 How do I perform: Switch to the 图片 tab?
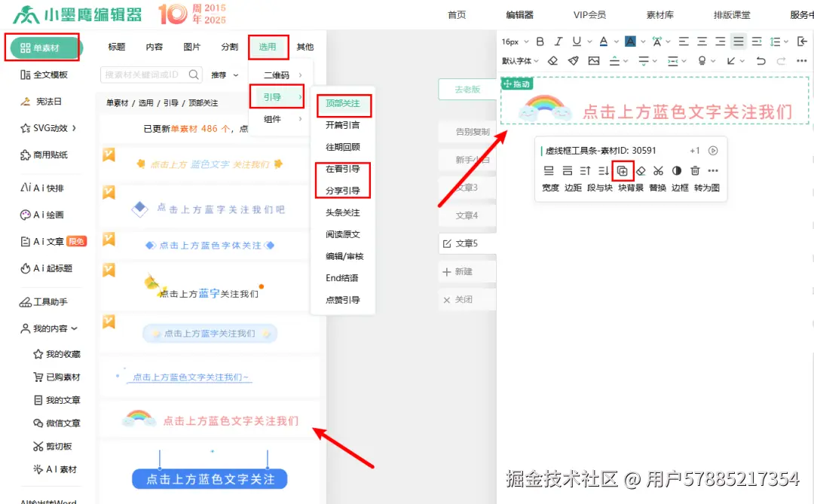click(191, 47)
